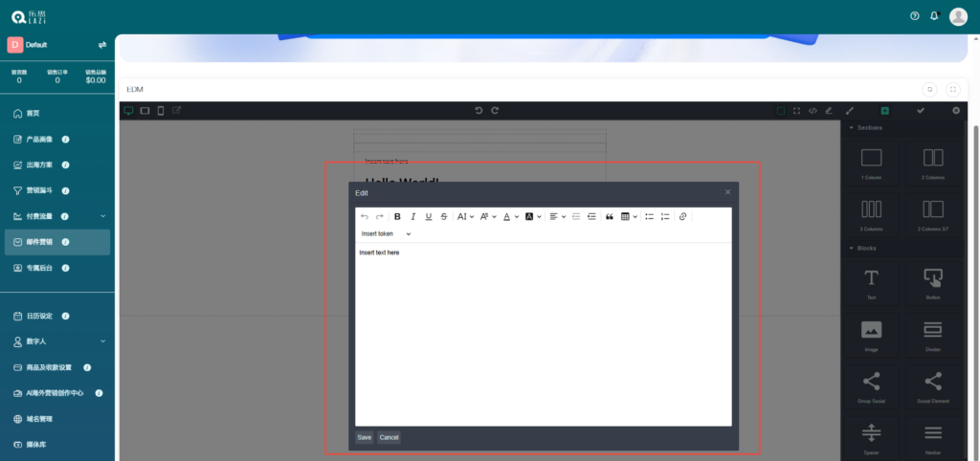Cancel the Edit dialog
This screenshot has height=461, width=980.
click(389, 437)
